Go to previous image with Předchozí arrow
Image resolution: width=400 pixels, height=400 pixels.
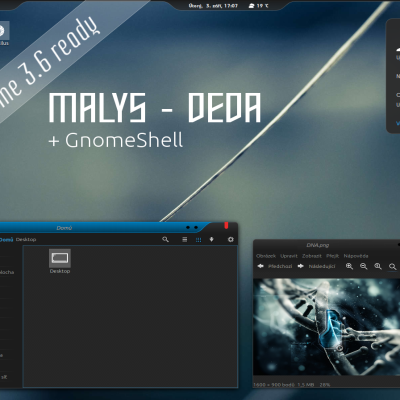tap(261, 266)
